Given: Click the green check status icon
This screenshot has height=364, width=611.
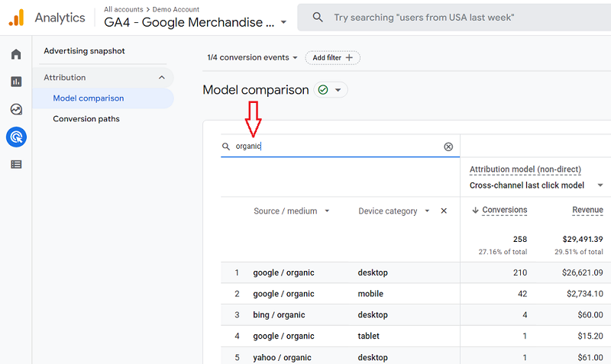Looking at the screenshot, I should 323,90.
